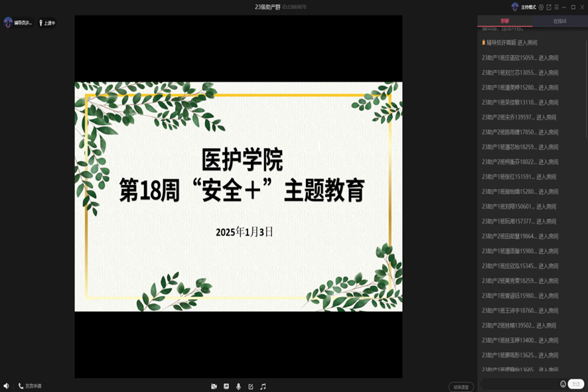Click the 辅导员 host avatar at top left
588x392 pixels.
[x=8, y=23]
